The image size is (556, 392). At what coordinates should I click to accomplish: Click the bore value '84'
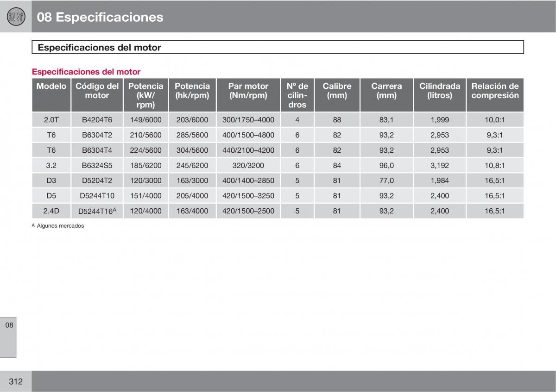(337, 165)
